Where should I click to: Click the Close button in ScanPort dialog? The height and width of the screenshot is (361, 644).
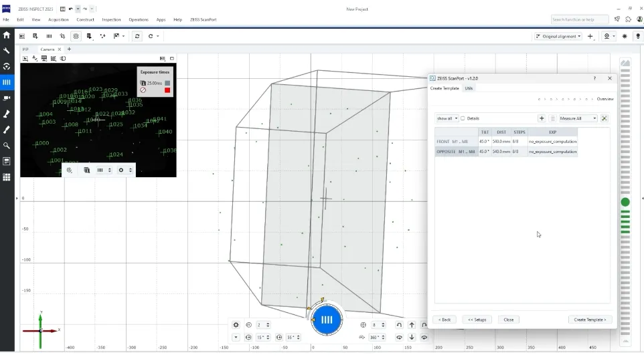click(509, 320)
